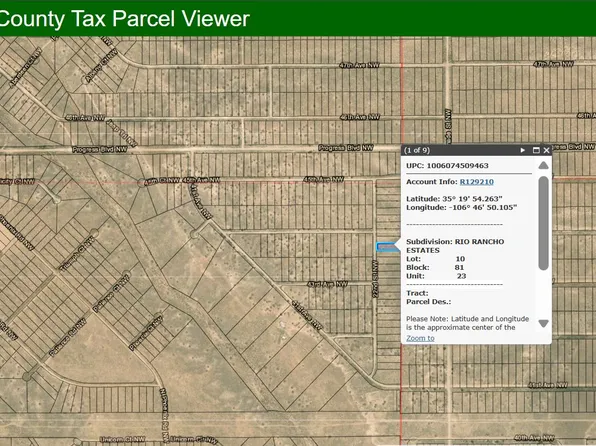This screenshot has width=596, height=446.
Task: Close the parcel info popup
Action: tap(547, 150)
